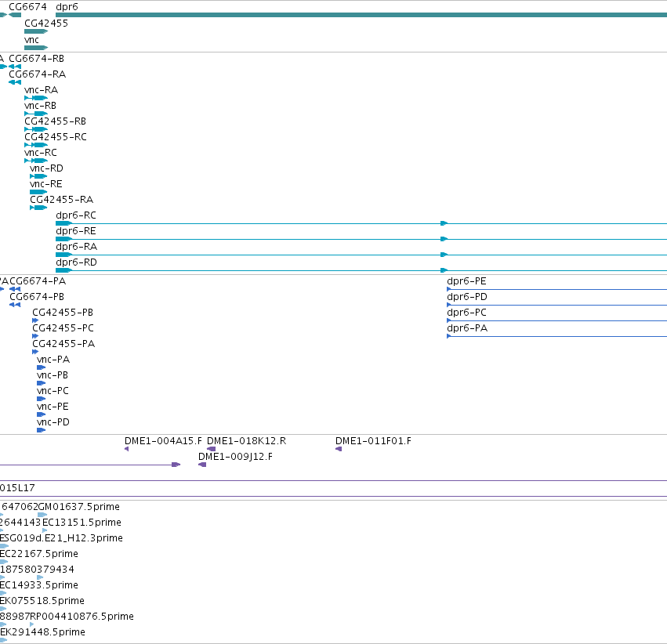Click the vnc gene arrow glyph
This screenshot has height=644, width=667.
(36, 48)
